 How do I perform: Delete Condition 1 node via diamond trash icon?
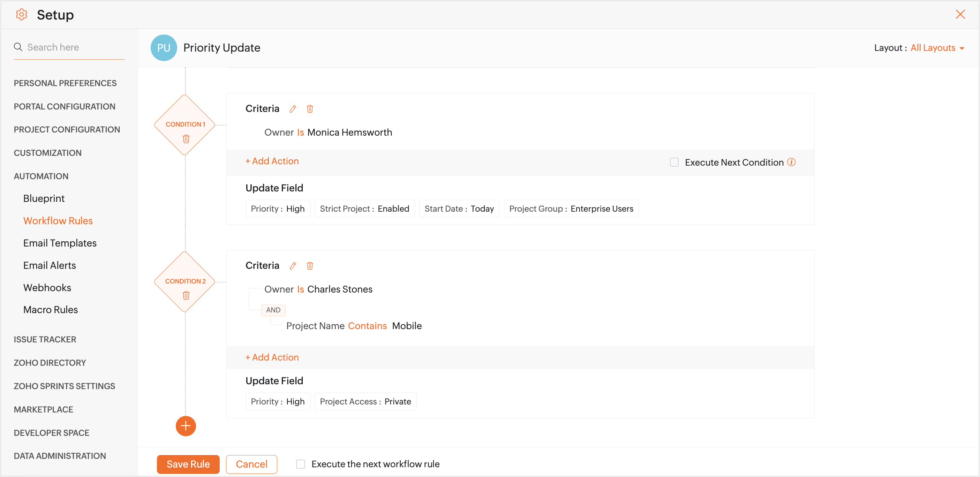[186, 139]
